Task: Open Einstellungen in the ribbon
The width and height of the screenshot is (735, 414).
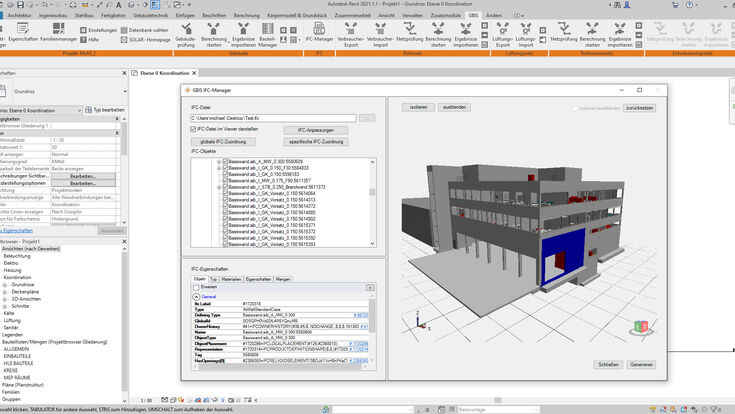Action: (98, 30)
